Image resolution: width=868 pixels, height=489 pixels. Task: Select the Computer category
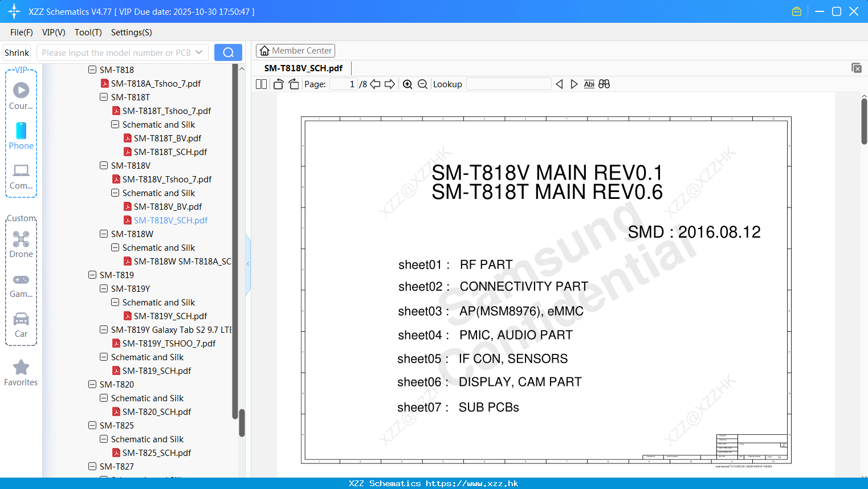pyautogui.click(x=21, y=177)
